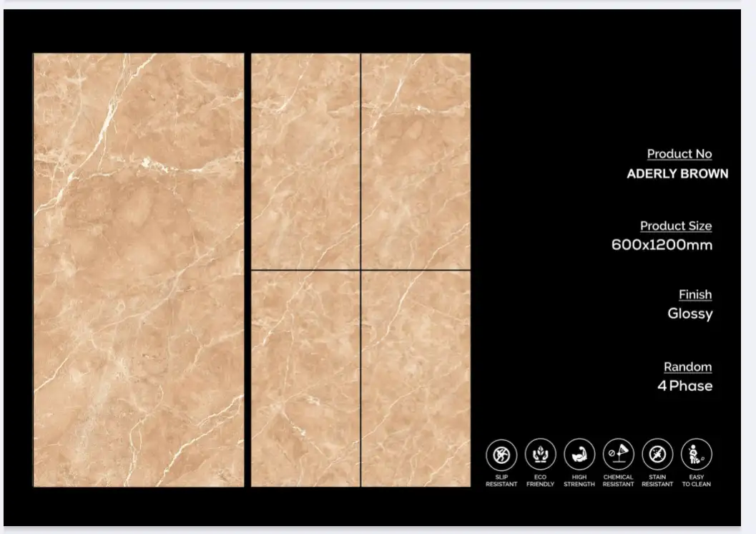Screen dimensions: 756x534
Task: Click the 'ECO FRIENDLY' caption text
Action: click(541, 480)
